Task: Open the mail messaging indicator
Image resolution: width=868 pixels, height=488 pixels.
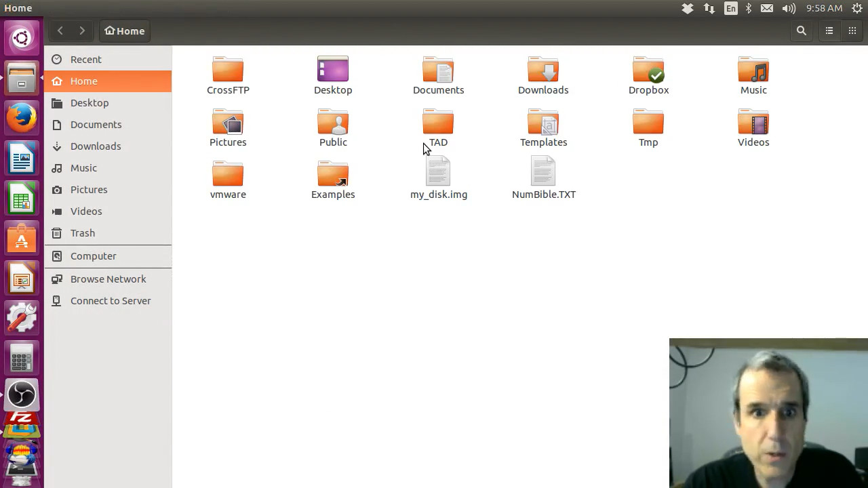Action: pos(767,8)
